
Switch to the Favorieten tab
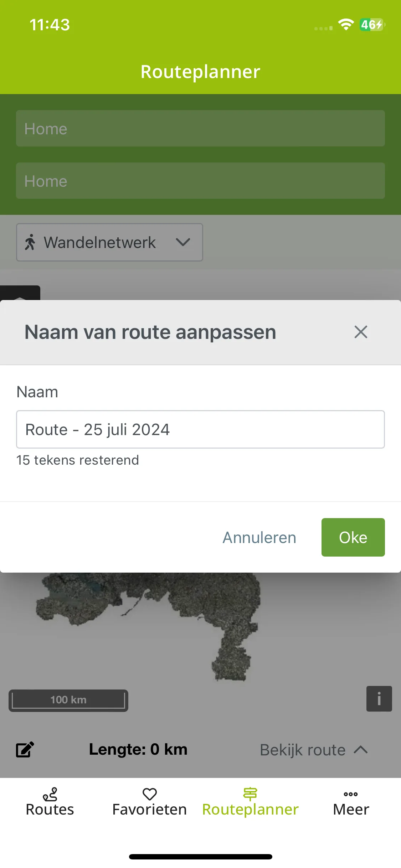[x=150, y=802]
